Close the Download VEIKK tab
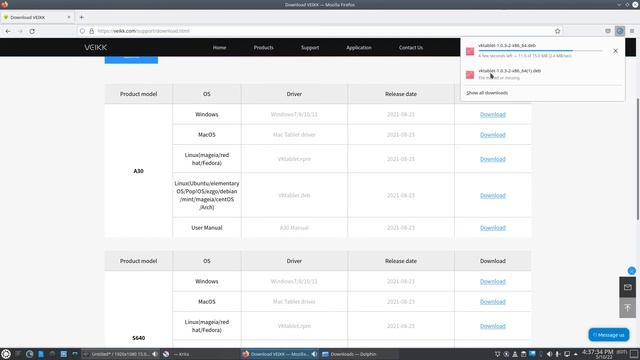This screenshot has height=360, width=640. tap(69, 17)
